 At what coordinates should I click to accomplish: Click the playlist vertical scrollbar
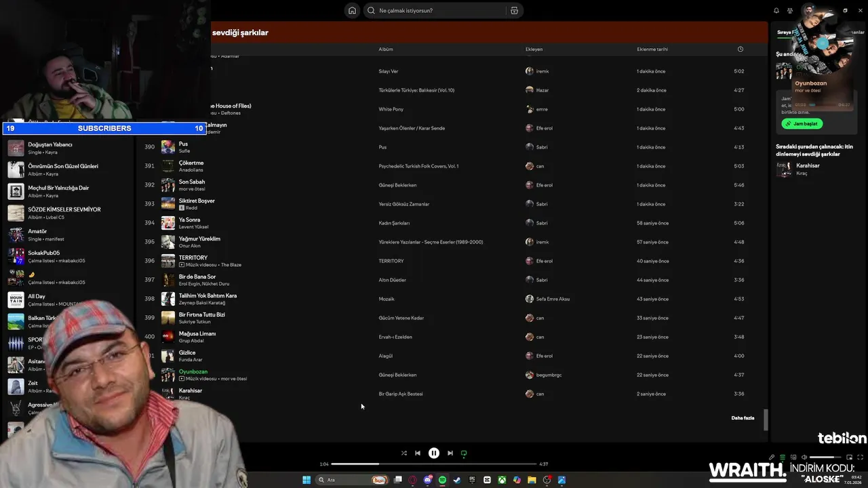[766, 420]
